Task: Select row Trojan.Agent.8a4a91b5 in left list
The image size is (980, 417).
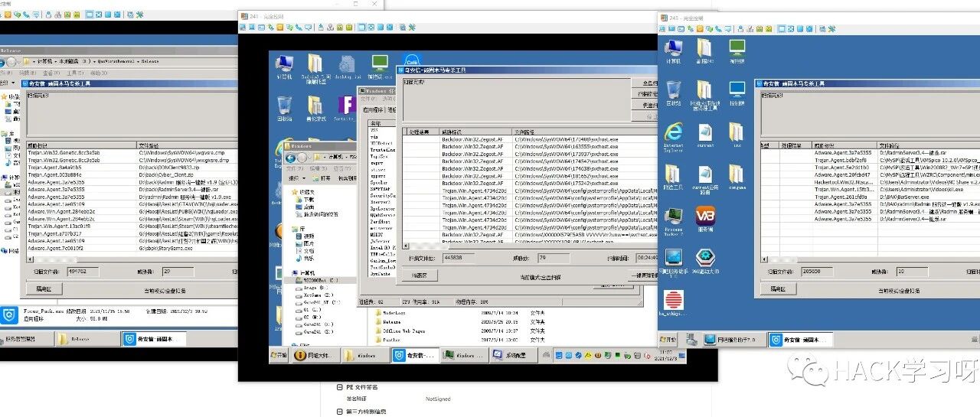Action: 132,167
